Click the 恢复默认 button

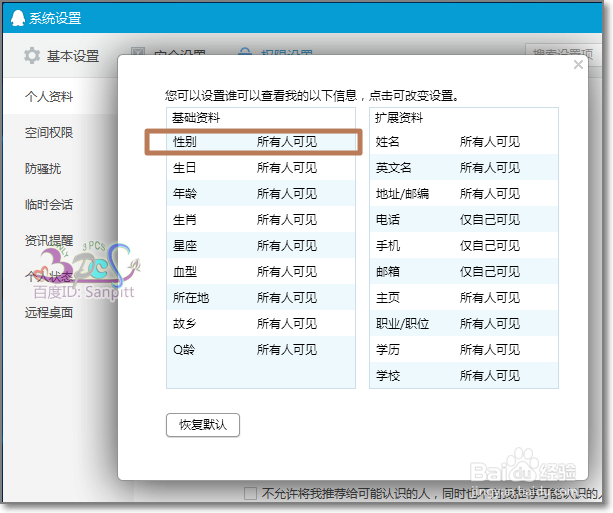(203, 425)
